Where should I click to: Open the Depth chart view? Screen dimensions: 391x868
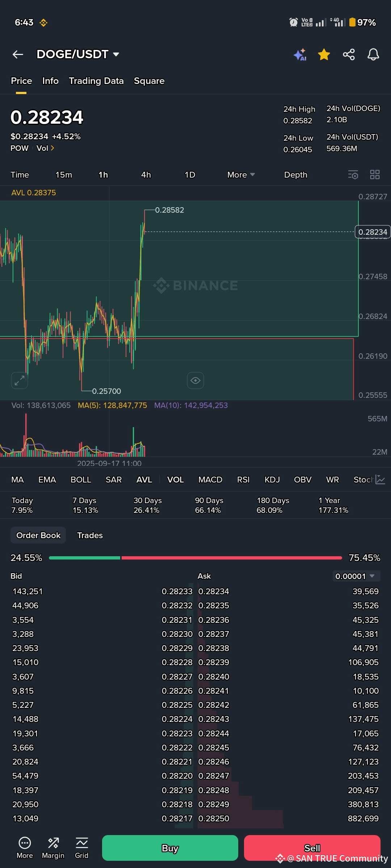point(295,175)
